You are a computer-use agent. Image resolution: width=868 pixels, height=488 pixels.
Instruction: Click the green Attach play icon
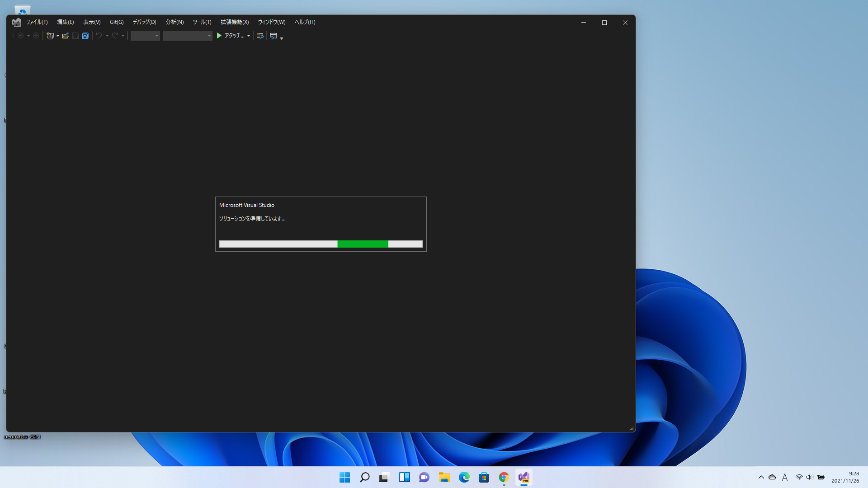point(219,36)
